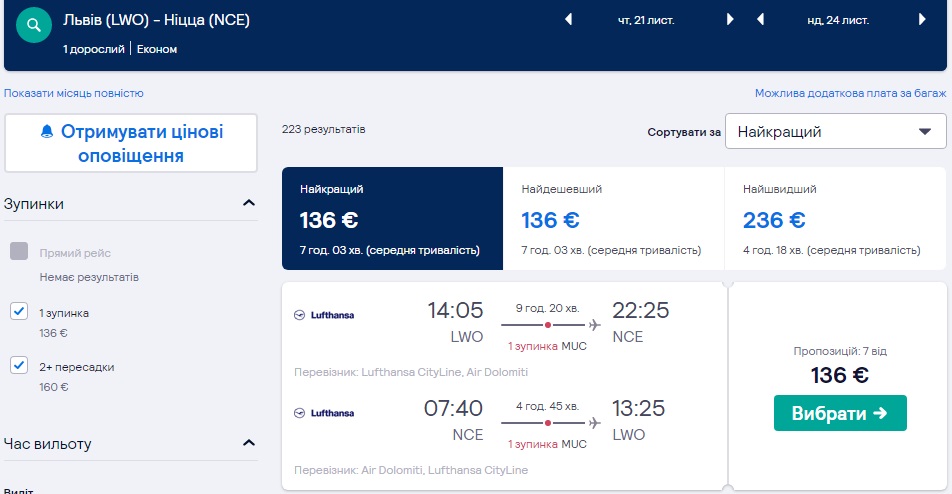The height and width of the screenshot is (494, 952).
Task: Go to next return date arrow
Action: tap(921, 19)
